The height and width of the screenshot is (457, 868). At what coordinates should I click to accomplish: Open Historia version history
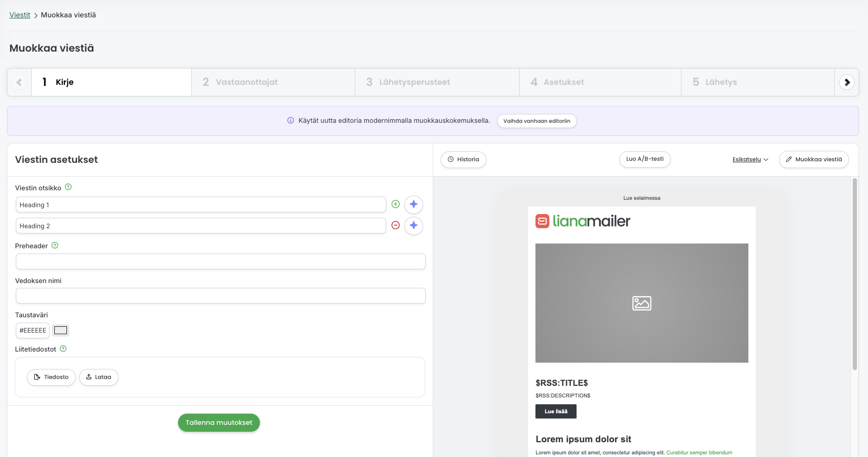coord(463,160)
